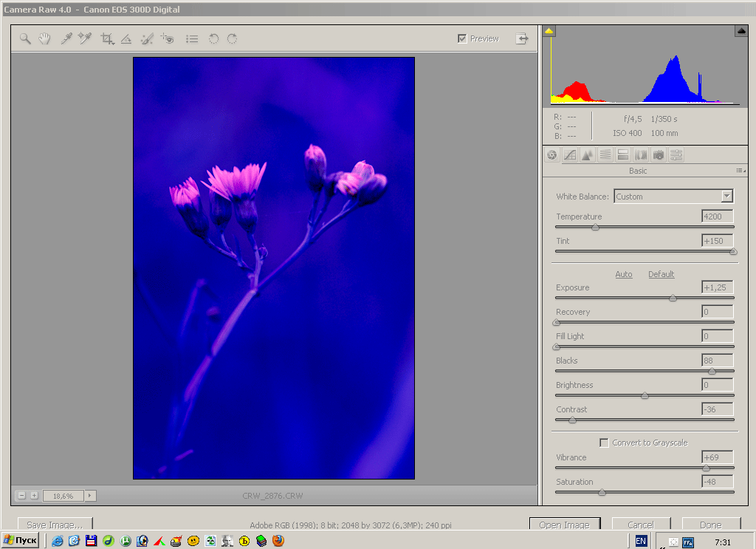Click the Auto exposure link

click(624, 274)
